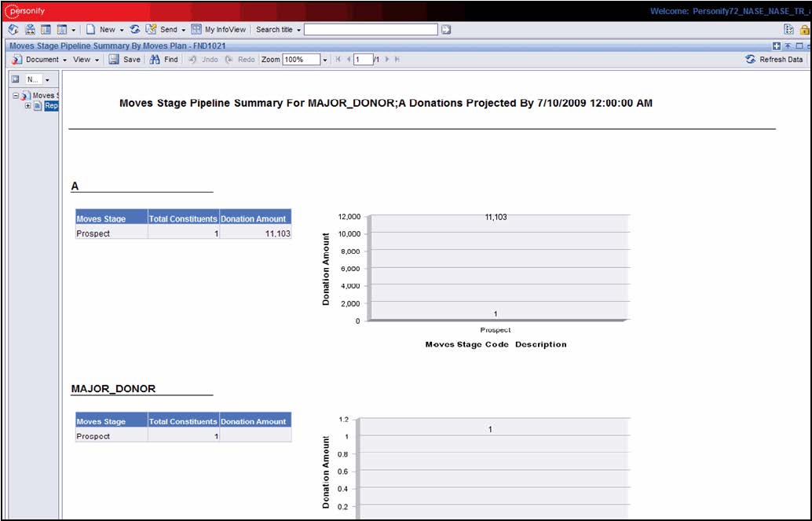Viewport: 812px width, 521px height.
Task: Open the New dropdown arrow
Action: tap(122, 30)
